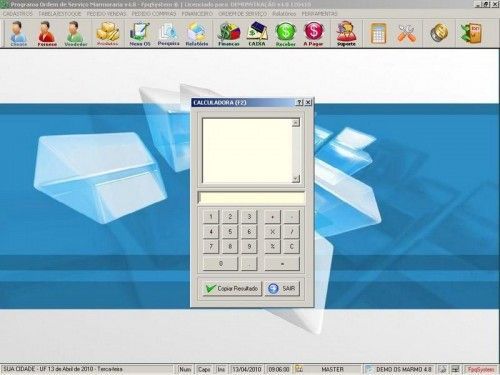Click the calculator C clear key

[x=292, y=247]
